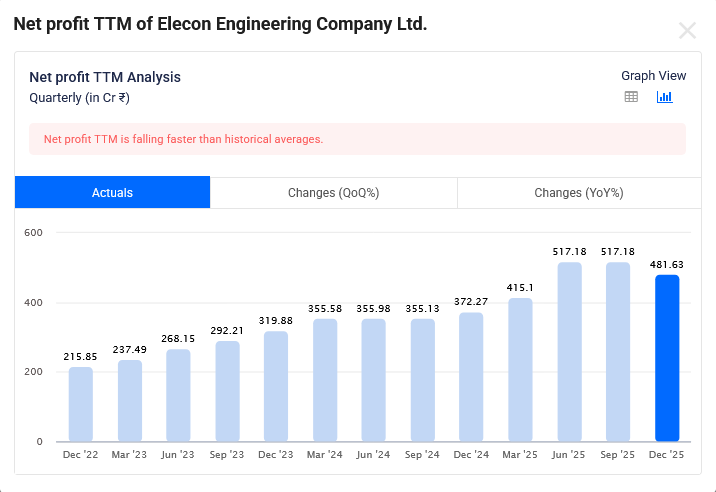
Task: Click the falling faster warning banner
Action: click(x=357, y=139)
